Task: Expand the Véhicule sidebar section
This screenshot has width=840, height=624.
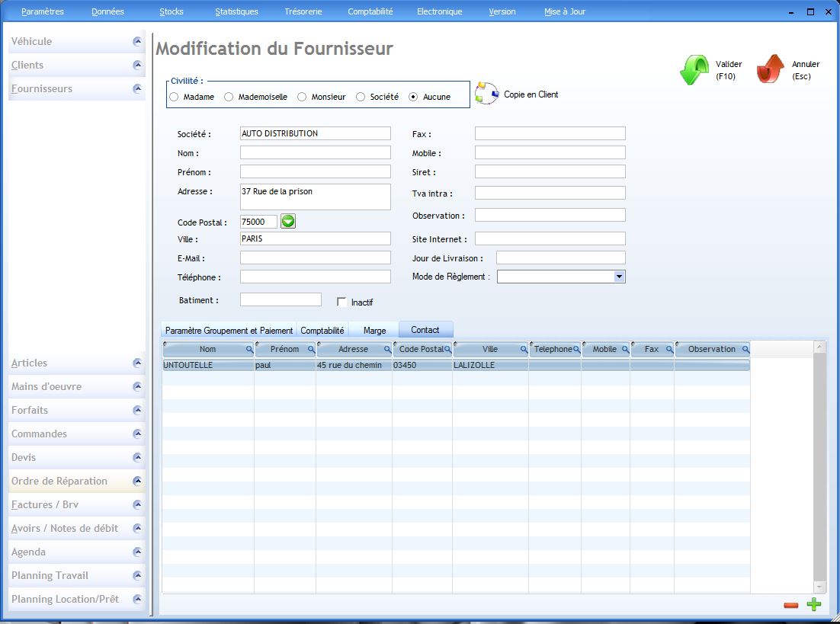Action: tap(137, 41)
